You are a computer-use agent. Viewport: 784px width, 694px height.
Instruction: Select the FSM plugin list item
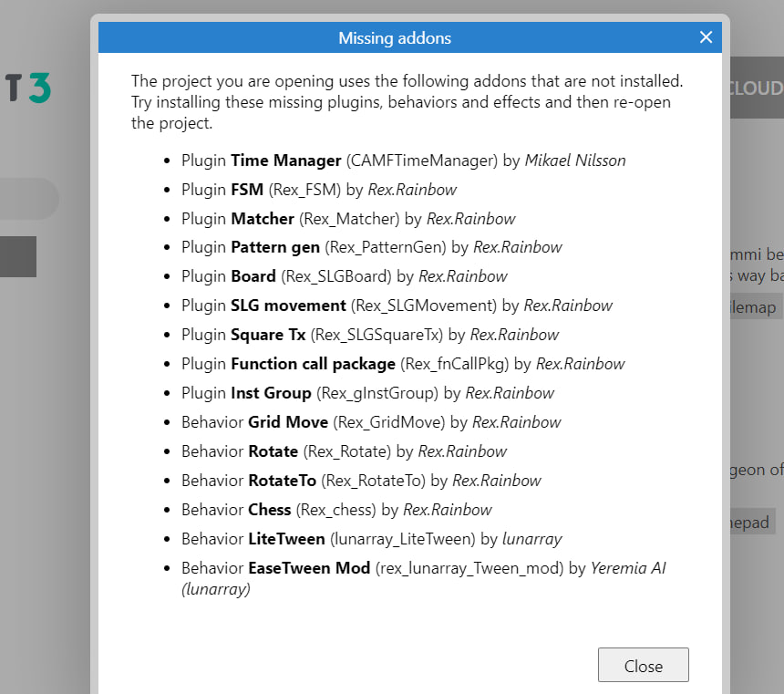click(x=318, y=190)
